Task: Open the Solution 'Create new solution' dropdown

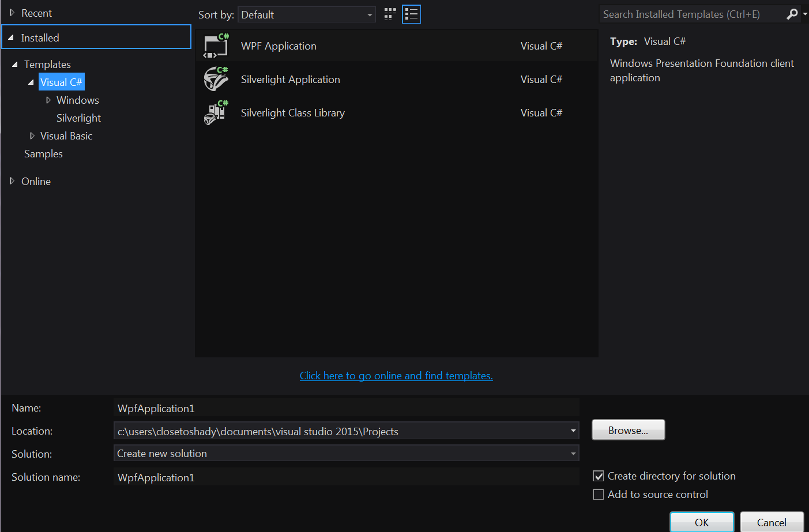Action: 573,454
